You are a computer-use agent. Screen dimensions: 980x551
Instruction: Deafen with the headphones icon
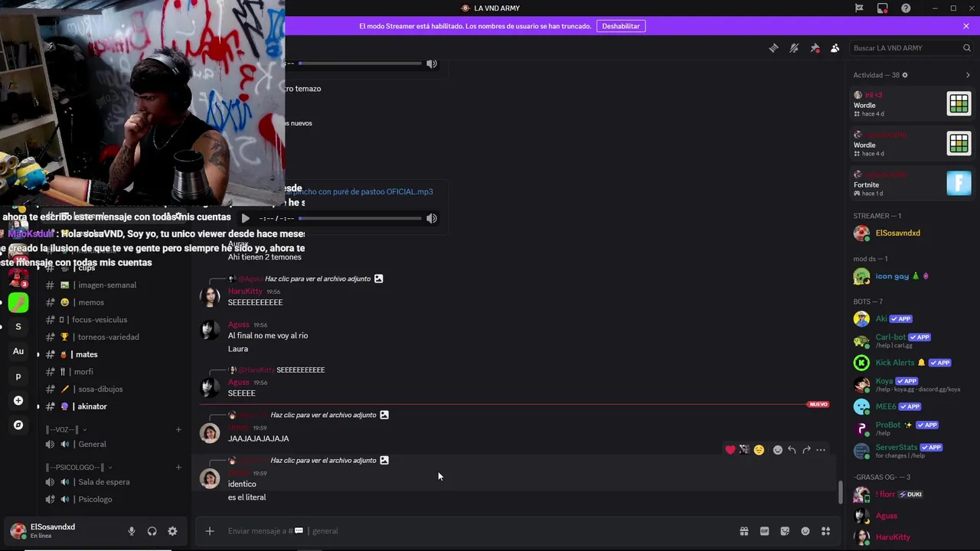pos(152,531)
